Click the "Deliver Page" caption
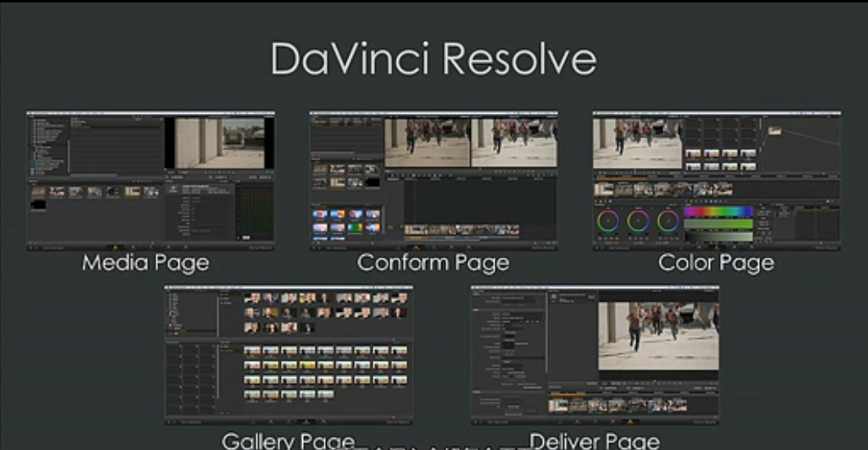 click(594, 441)
